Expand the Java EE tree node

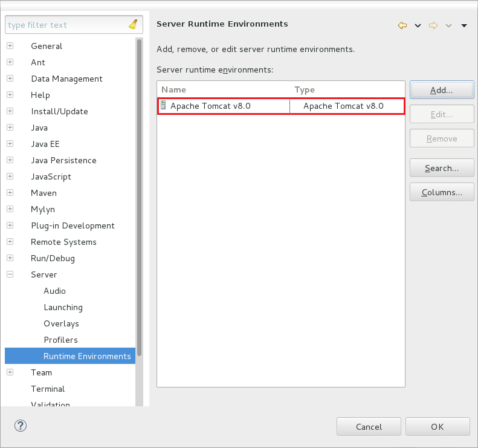pyautogui.click(x=10, y=144)
